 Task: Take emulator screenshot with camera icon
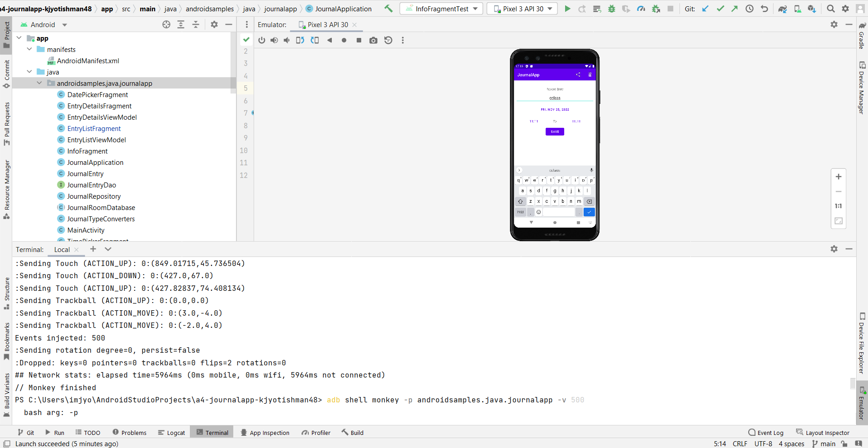373,40
